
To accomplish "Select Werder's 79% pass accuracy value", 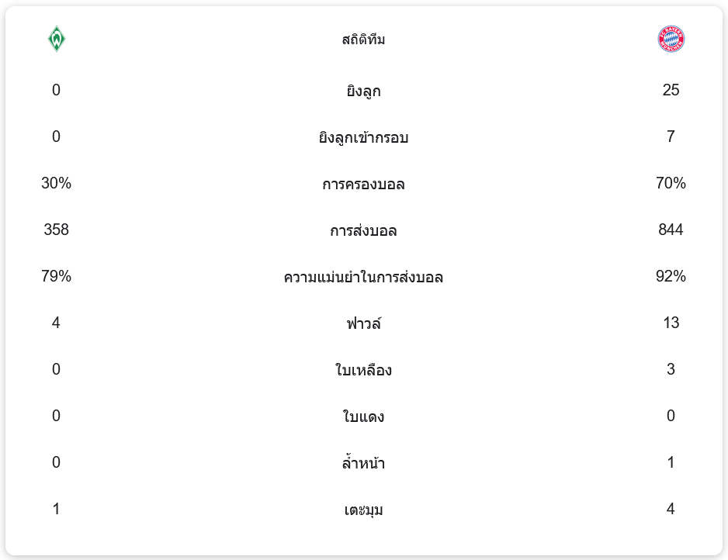I will tap(56, 276).
